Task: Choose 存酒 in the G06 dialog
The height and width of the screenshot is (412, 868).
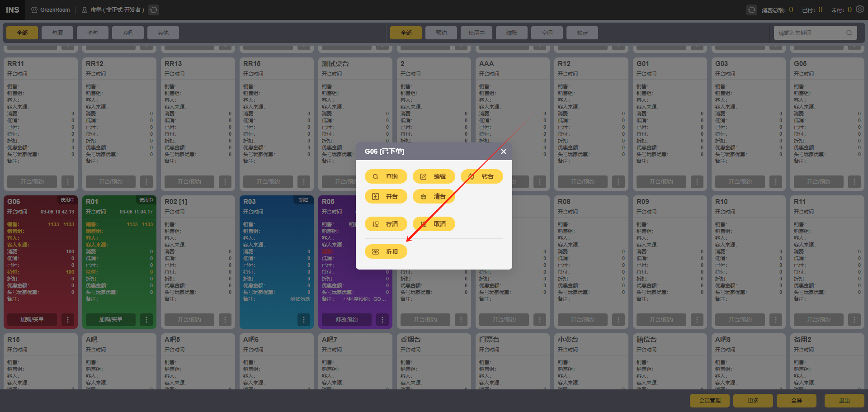Action: 386,224
